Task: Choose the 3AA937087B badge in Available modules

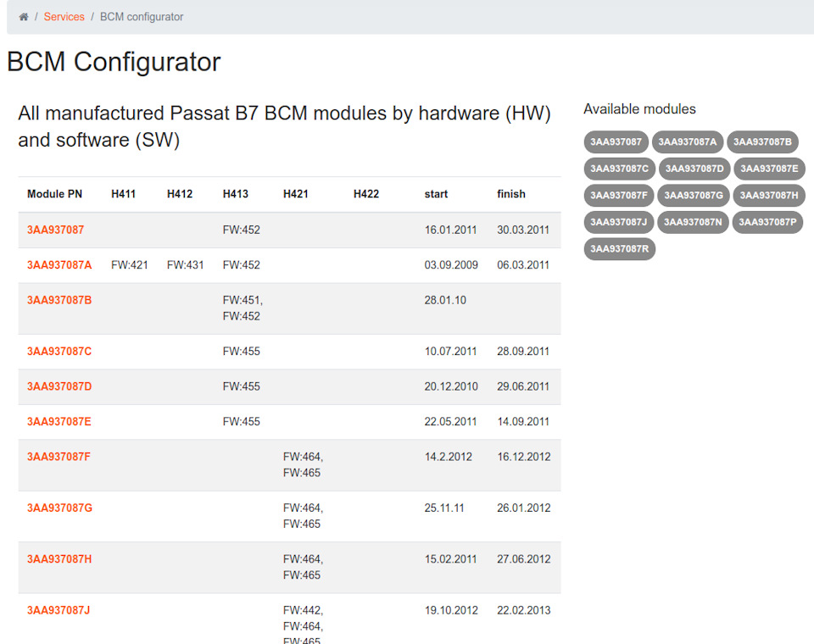Action: pyautogui.click(x=762, y=142)
